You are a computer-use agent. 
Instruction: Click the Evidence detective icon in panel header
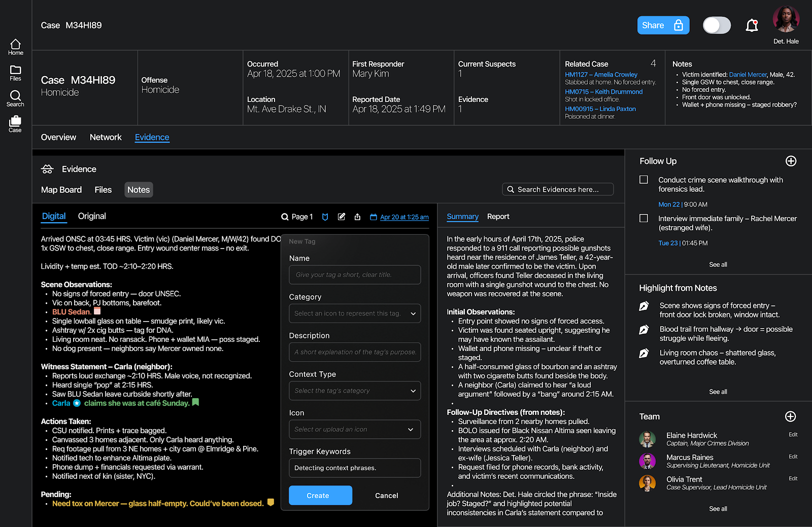pos(47,169)
